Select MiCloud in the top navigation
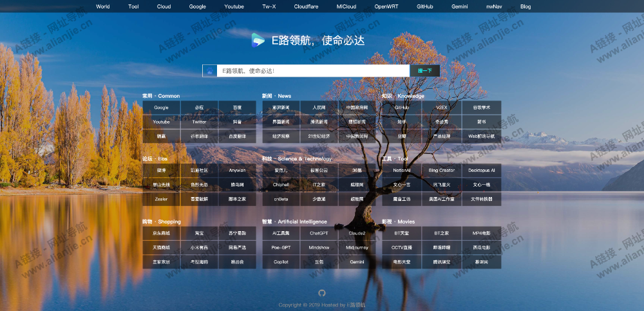This screenshot has height=311, width=644. [346, 6]
